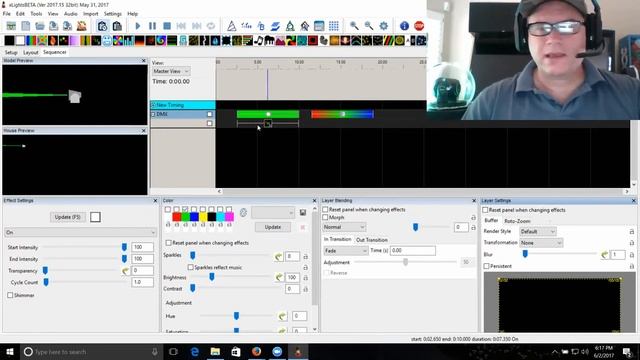Select the spiral effect icon

pyautogui.click(x=161, y=40)
